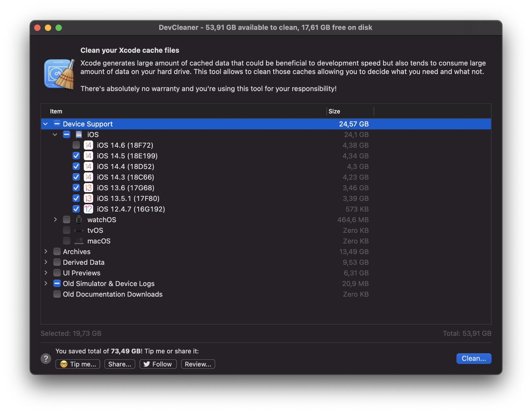The height and width of the screenshot is (414, 532).
Task: Click the 6,31 GB UI Previews size
Action: click(x=356, y=273)
